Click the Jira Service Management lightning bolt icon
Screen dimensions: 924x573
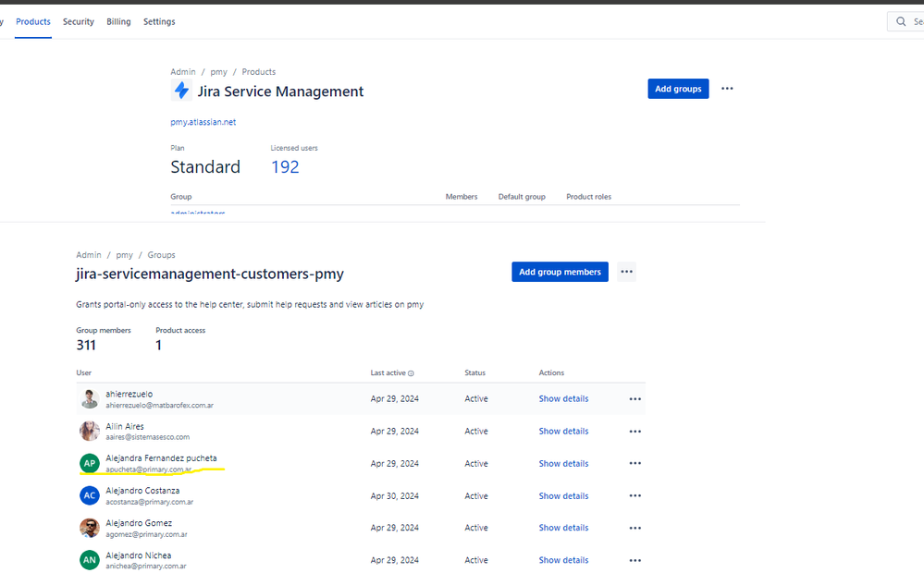coord(181,91)
